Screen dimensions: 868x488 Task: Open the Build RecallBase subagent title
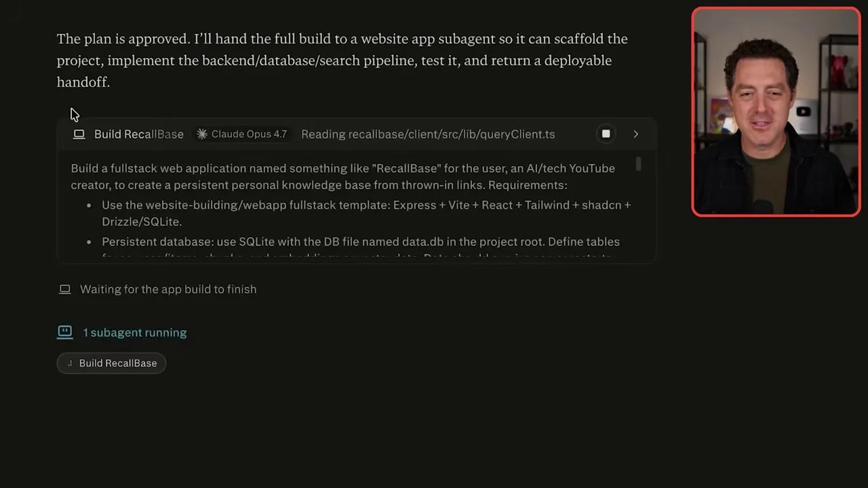[x=139, y=134]
